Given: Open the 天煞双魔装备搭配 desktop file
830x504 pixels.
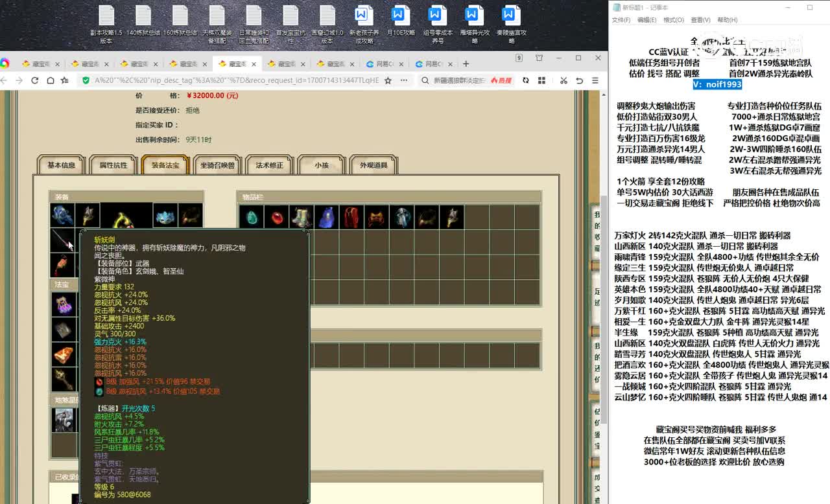Looking at the screenshot, I should point(217,25).
